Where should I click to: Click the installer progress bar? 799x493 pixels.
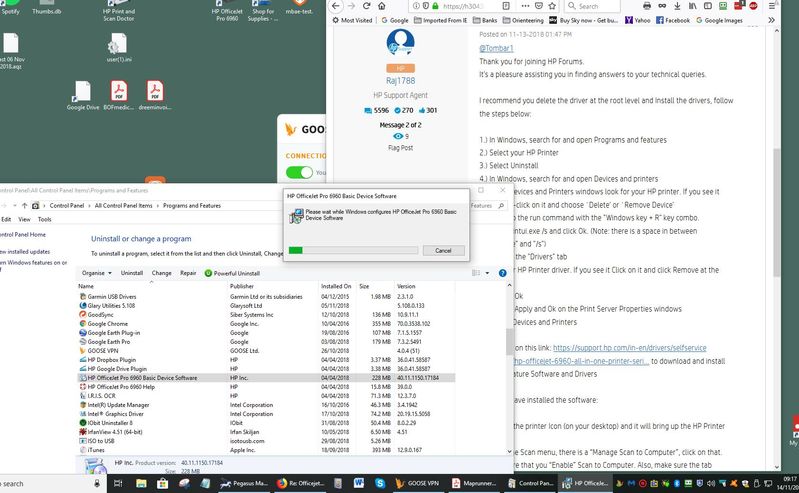[x=353, y=250]
